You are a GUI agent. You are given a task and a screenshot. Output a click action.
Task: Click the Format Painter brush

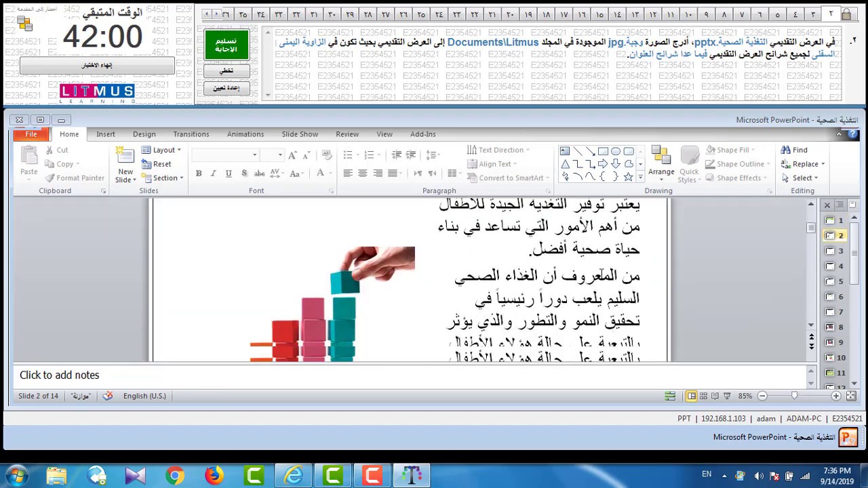(x=75, y=178)
